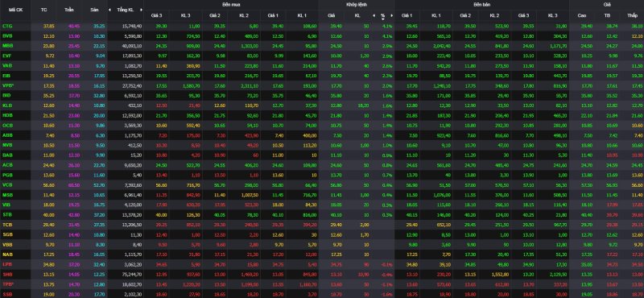Click right arrow next to % column
The image size is (644, 298).
(x=392, y=15)
